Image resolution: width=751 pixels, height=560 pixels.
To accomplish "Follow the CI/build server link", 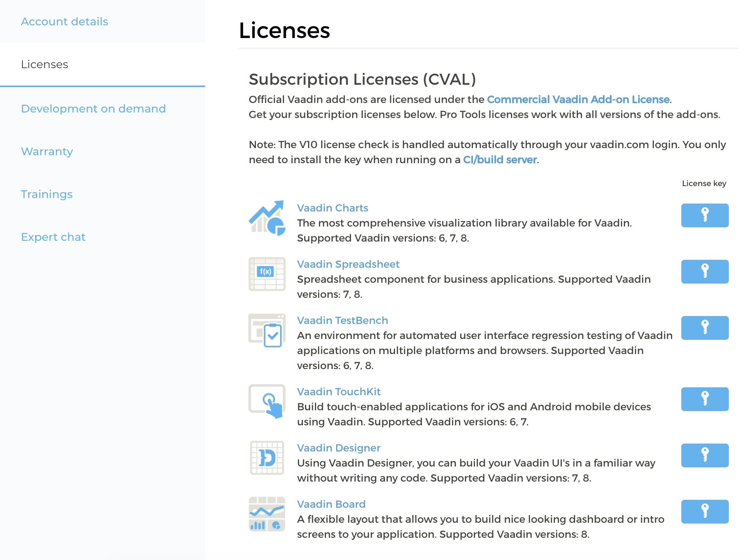I will [x=500, y=160].
